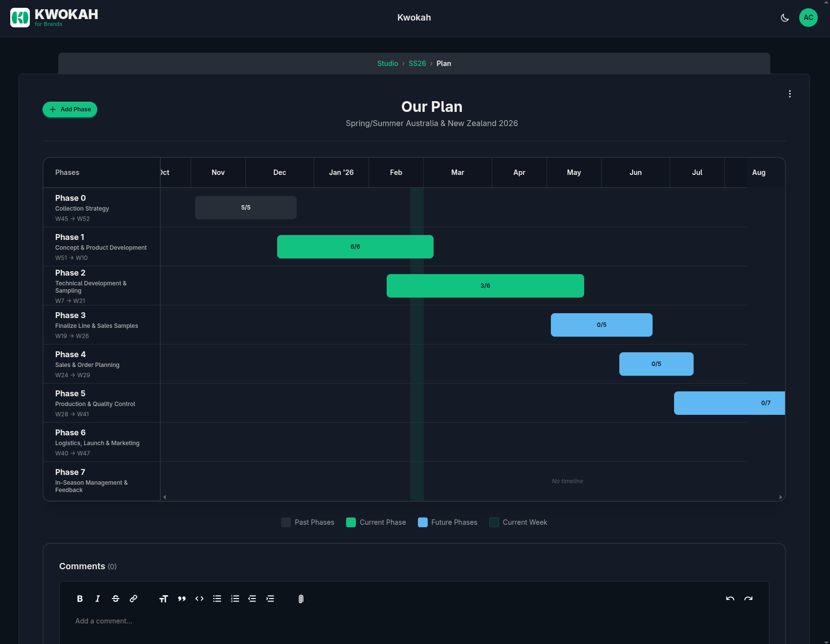This screenshot has width=830, height=644.
Task: Click the May month header
Action: coord(574,172)
